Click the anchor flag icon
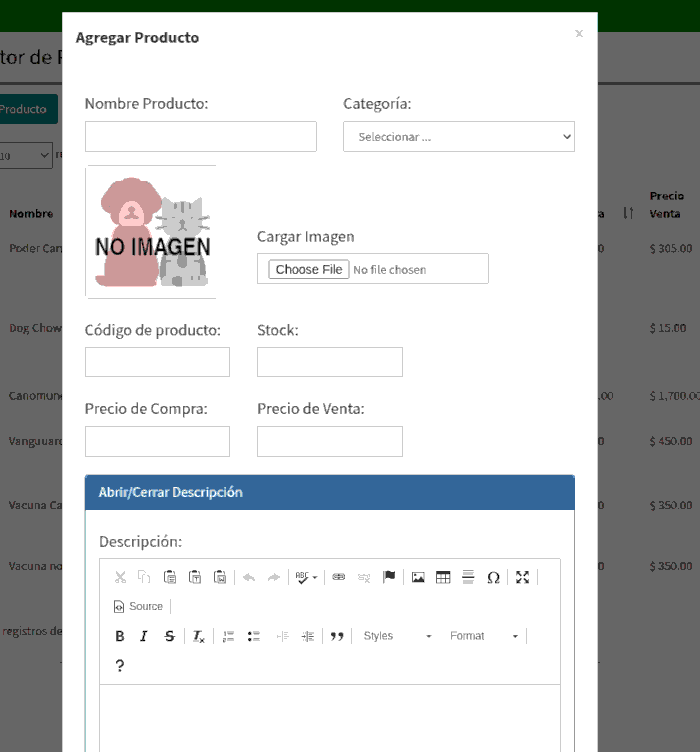 [x=389, y=577]
